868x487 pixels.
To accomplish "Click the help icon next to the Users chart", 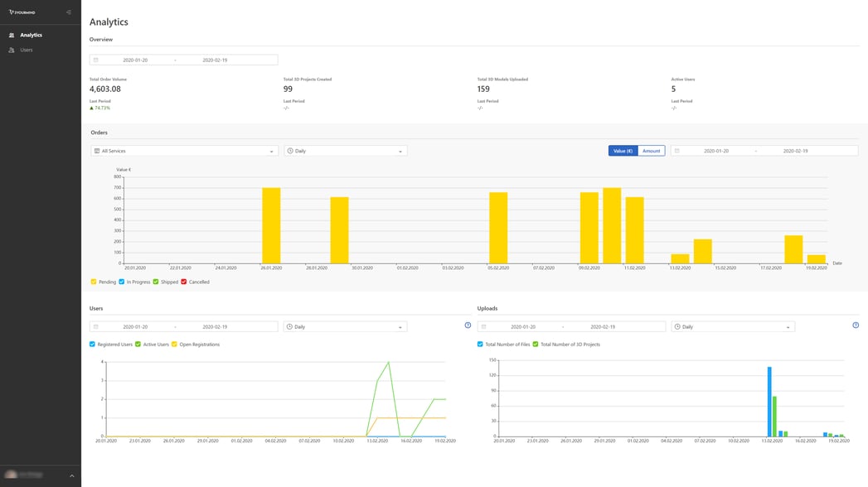I will 468,325.
